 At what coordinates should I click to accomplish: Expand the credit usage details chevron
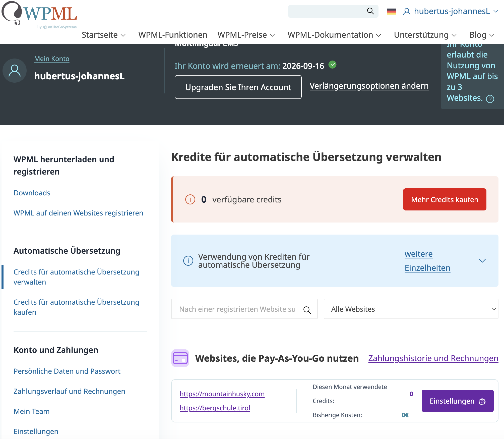pyautogui.click(x=482, y=261)
